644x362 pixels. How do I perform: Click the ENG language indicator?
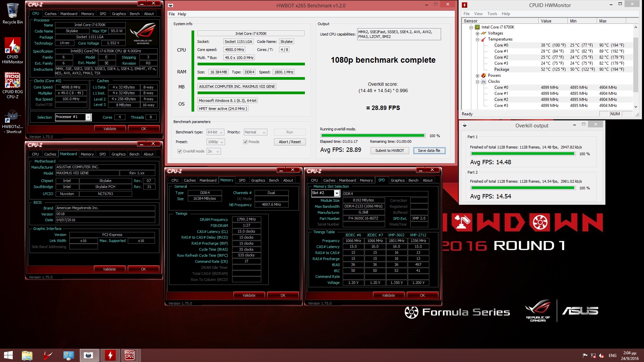tap(612, 356)
